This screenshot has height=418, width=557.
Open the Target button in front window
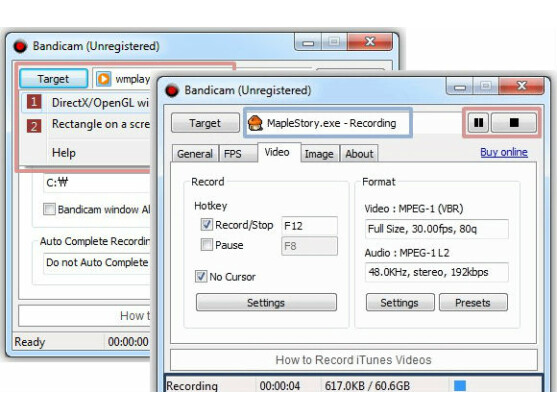tap(205, 123)
